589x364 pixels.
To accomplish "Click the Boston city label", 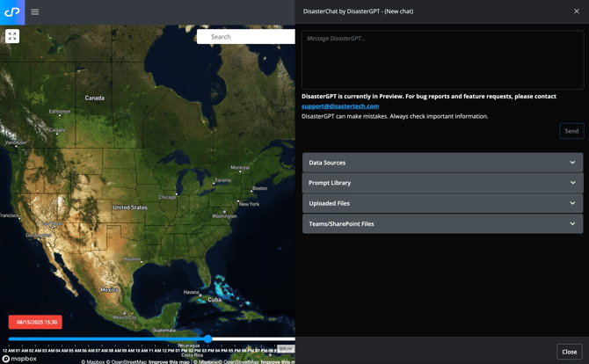I will 259,188.
